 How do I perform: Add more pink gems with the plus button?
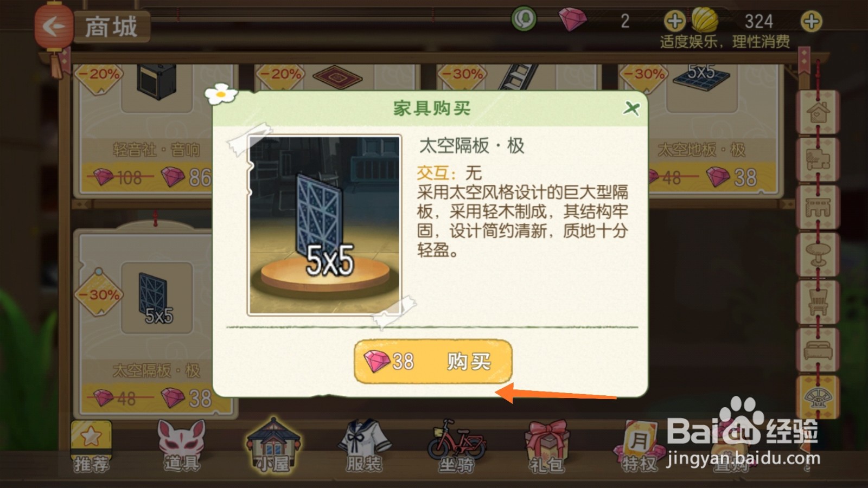[674, 22]
